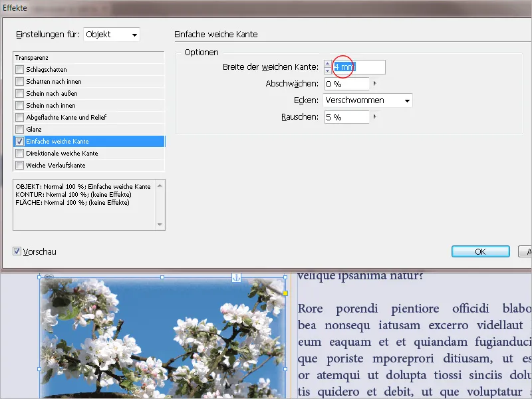Click the link icon at frame corner

pos(49,277)
